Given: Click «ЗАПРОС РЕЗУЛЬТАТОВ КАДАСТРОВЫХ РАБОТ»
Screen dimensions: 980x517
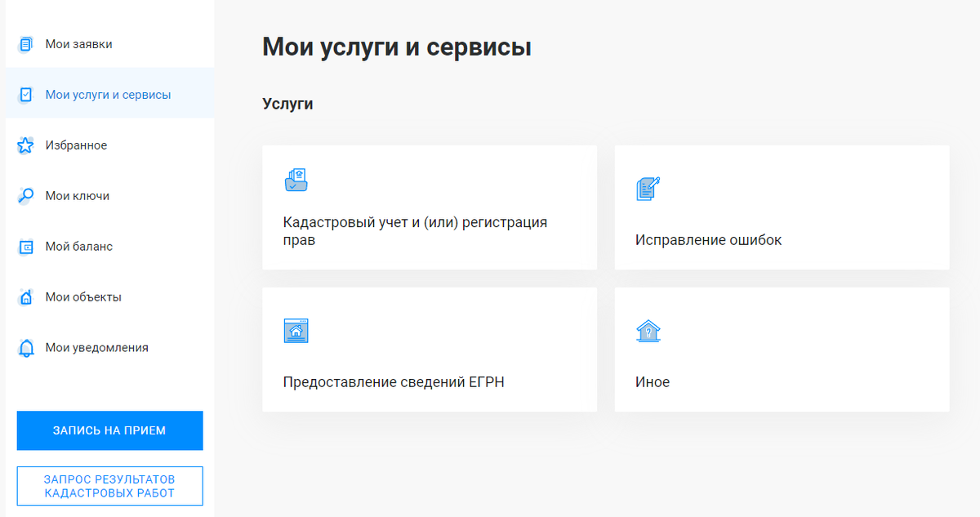Looking at the screenshot, I should [x=109, y=485].
